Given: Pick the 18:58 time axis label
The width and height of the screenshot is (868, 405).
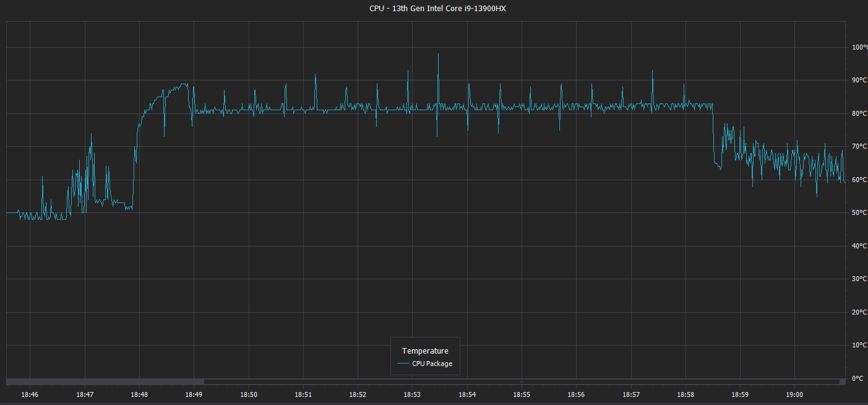Looking at the screenshot, I should point(685,394).
